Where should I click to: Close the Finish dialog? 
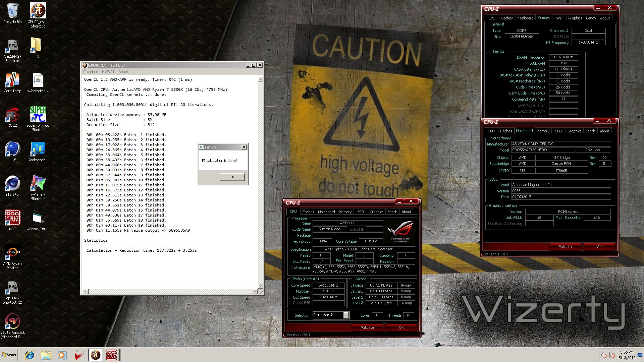tap(244, 147)
